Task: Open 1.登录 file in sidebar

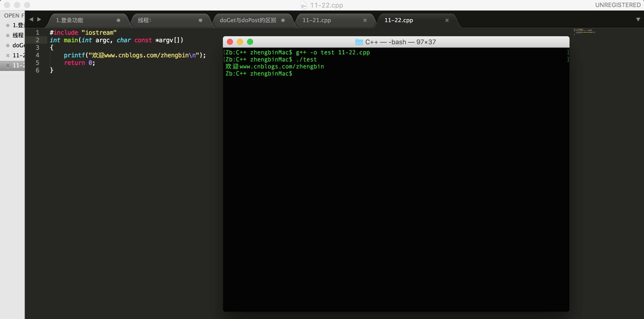Action: pos(13,25)
